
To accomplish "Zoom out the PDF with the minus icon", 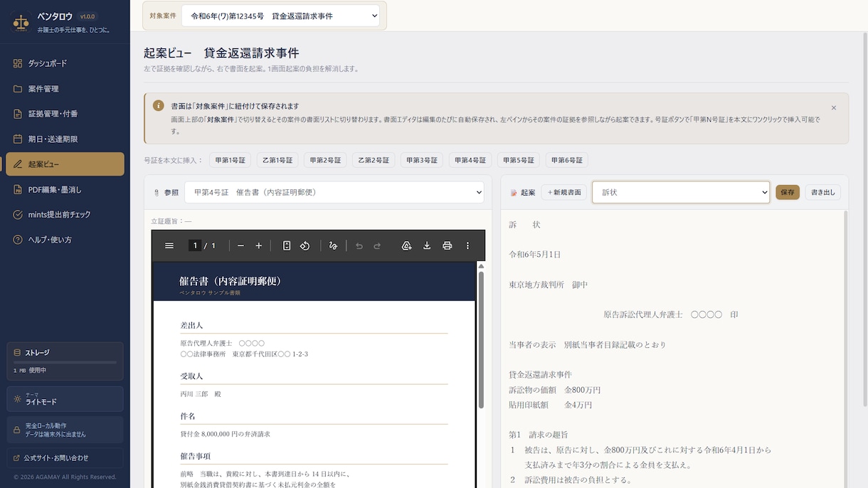I will pyautogui.click(x=240, y=245).
